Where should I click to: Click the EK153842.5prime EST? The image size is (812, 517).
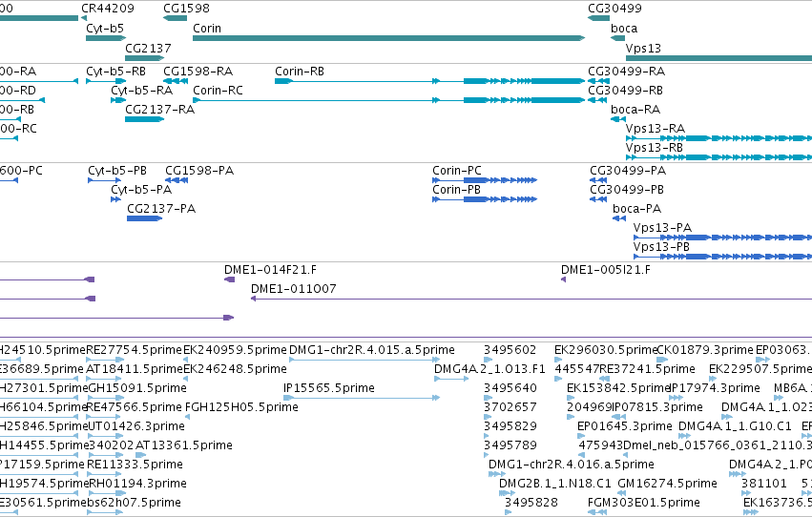pos(571,398)
